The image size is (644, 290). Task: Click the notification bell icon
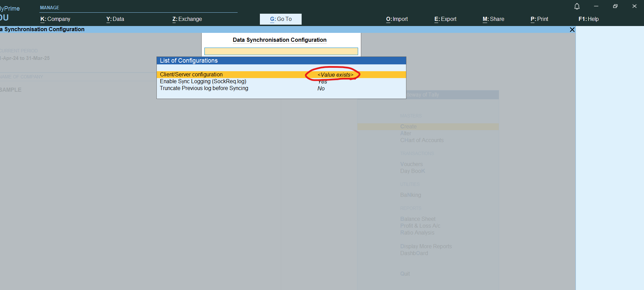tap(577, 7)
